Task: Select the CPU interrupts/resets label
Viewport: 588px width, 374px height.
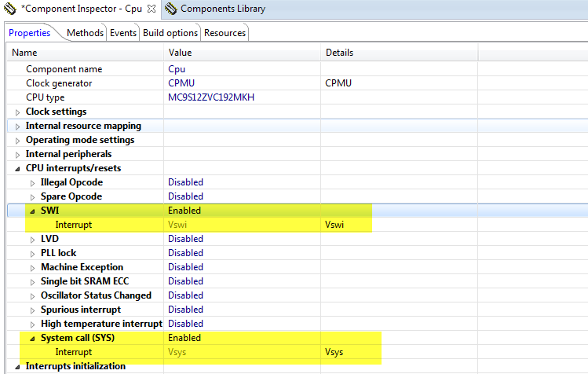Action: [73, 168]
